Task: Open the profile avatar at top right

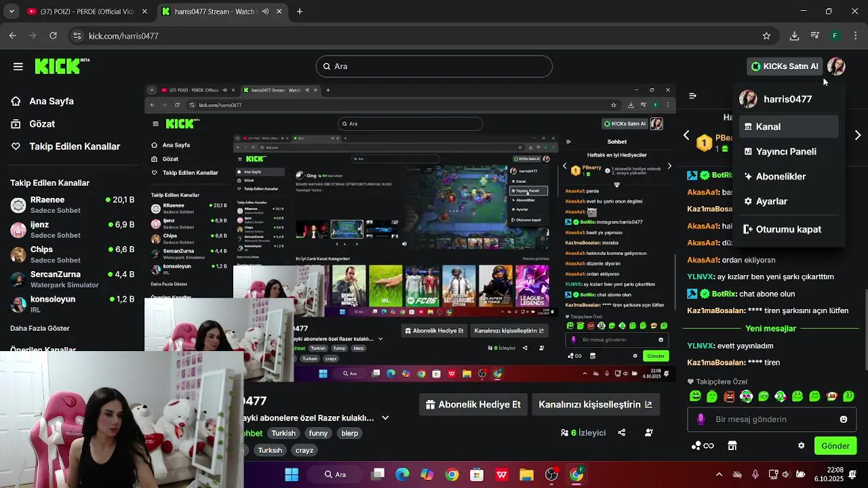Action: [835, 66]
